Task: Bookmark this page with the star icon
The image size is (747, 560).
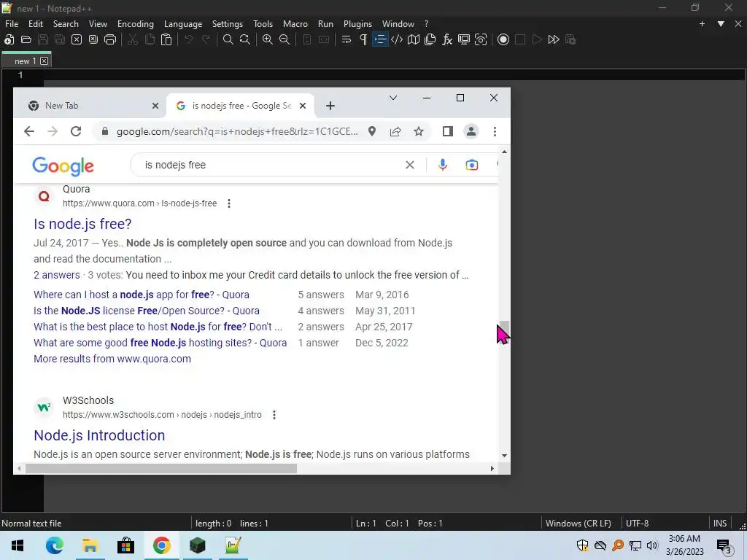Action: [x=418, y=131]
